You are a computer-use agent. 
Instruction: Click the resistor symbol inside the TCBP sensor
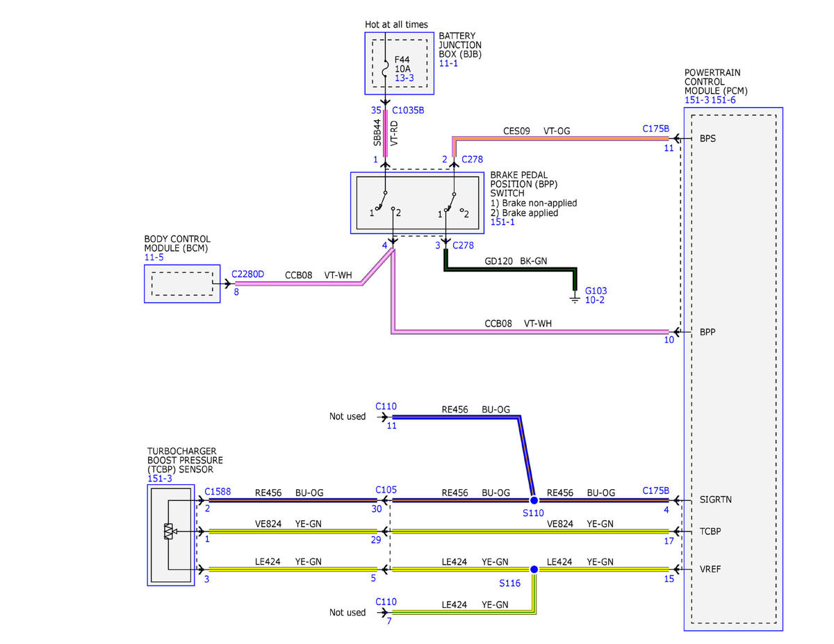pos(168,531)
